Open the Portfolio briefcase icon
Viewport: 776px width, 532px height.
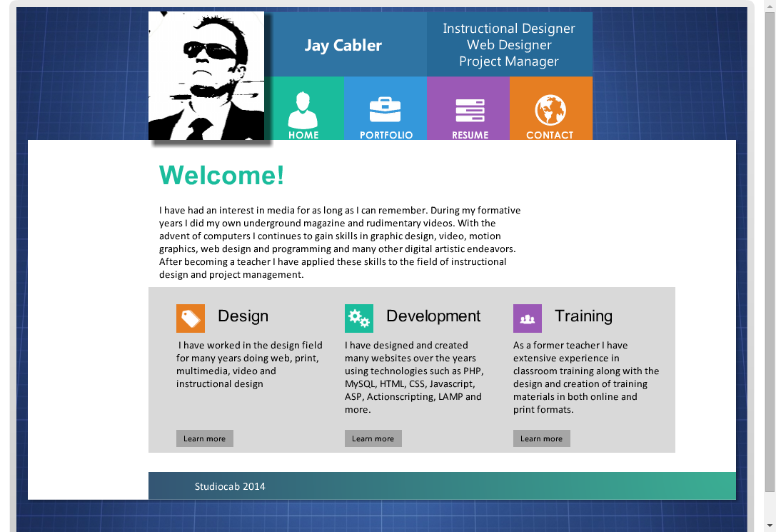point(385,110)
